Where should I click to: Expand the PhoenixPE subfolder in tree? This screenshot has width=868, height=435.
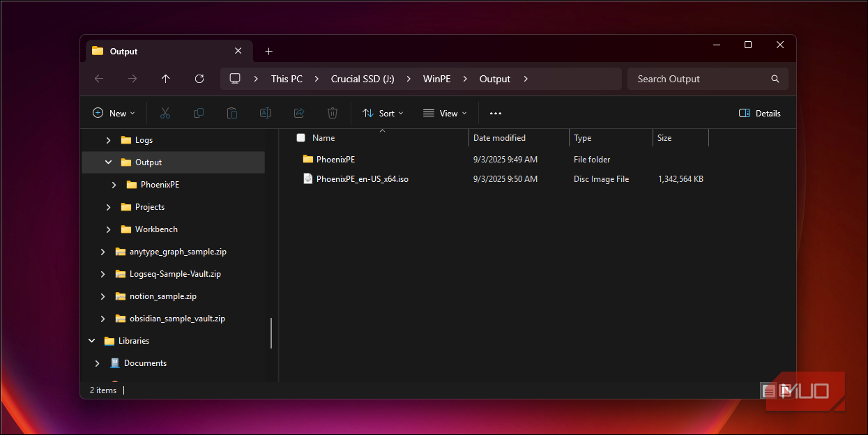pyautogui.click(x=114, y=184)
